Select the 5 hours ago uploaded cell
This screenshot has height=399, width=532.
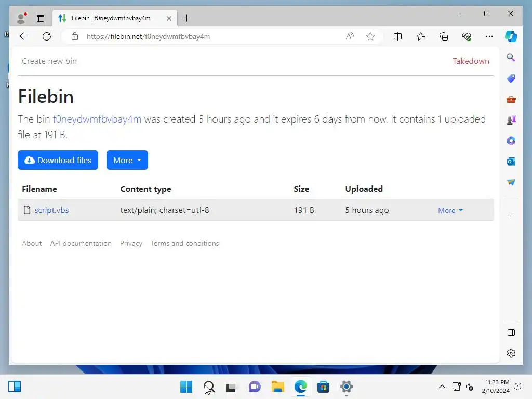(367, 210)
